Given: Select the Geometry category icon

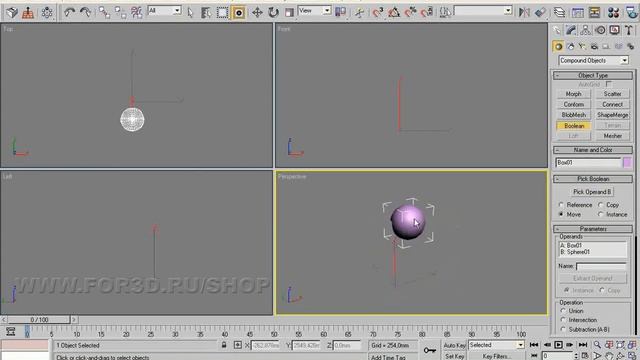Looking at the screenshot, I should coord(558,47).
